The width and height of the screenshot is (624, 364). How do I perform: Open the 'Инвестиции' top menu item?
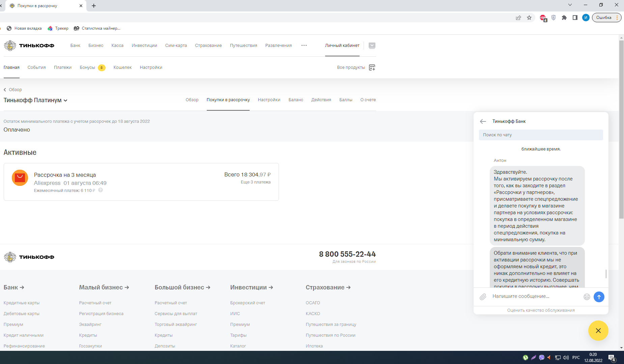tap(144, 46)
